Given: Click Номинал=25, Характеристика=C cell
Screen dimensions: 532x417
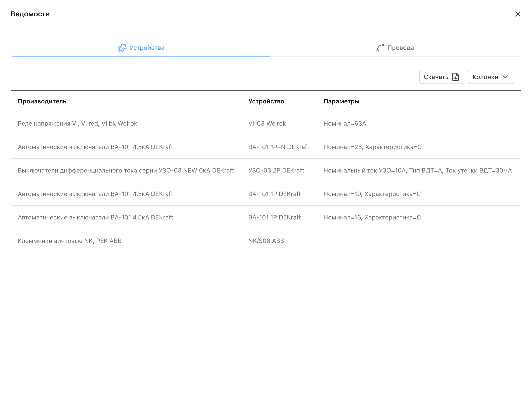Looking at the screenshot, I should point(372,147).
